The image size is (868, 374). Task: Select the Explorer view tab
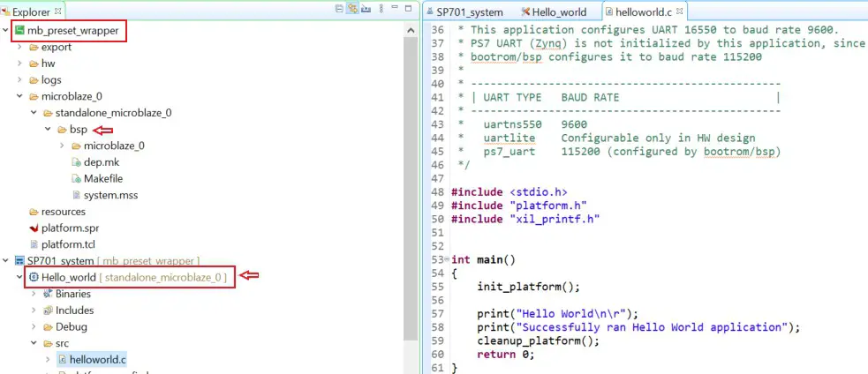click(30, 11)
